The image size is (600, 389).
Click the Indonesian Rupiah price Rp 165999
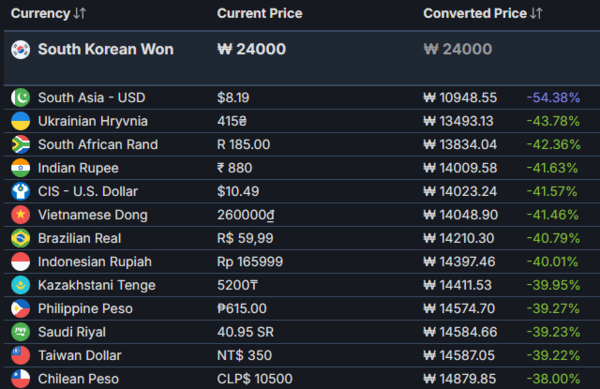click(250, 262)
